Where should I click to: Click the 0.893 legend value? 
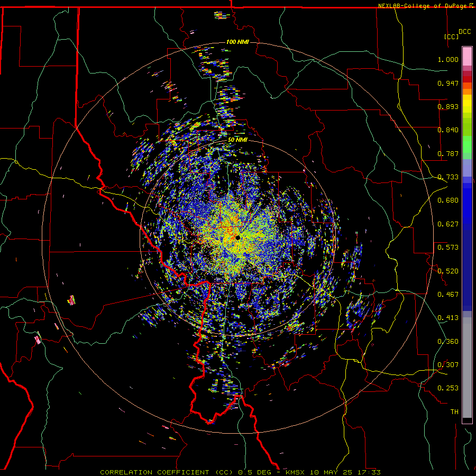click(448, 106)
